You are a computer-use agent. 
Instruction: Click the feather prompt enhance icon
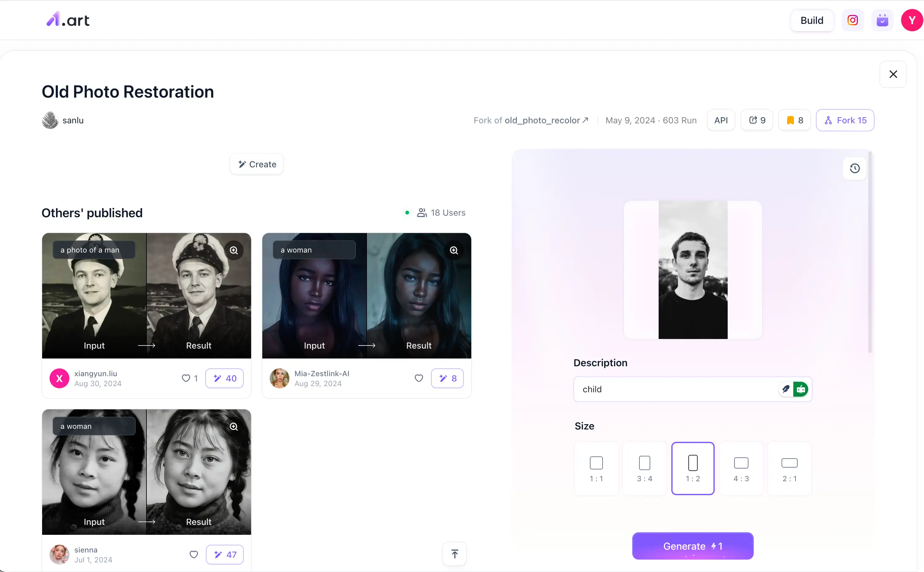pyautogui.click(x=786, y=389)
